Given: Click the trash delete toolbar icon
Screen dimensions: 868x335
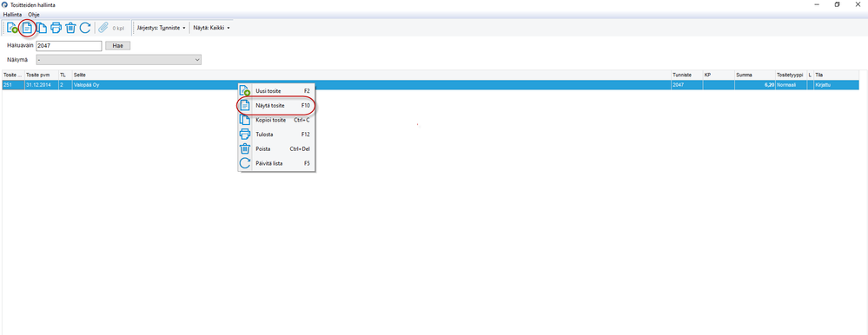Looking at the screenshot, I should [70, 28].
